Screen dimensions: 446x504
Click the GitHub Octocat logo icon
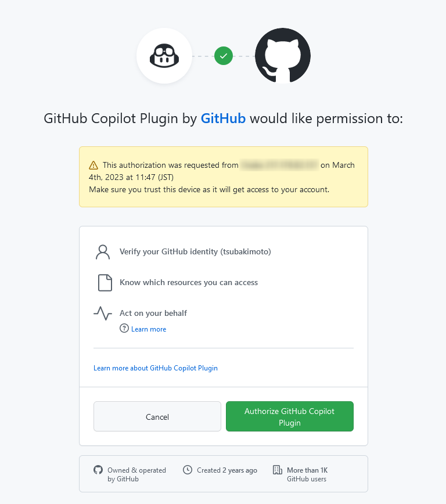[x=282, y=56]
